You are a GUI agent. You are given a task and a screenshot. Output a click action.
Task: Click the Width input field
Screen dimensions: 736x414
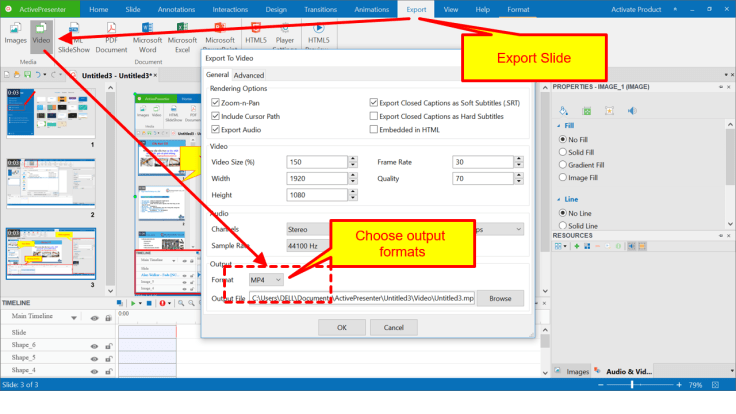[317, 178]
